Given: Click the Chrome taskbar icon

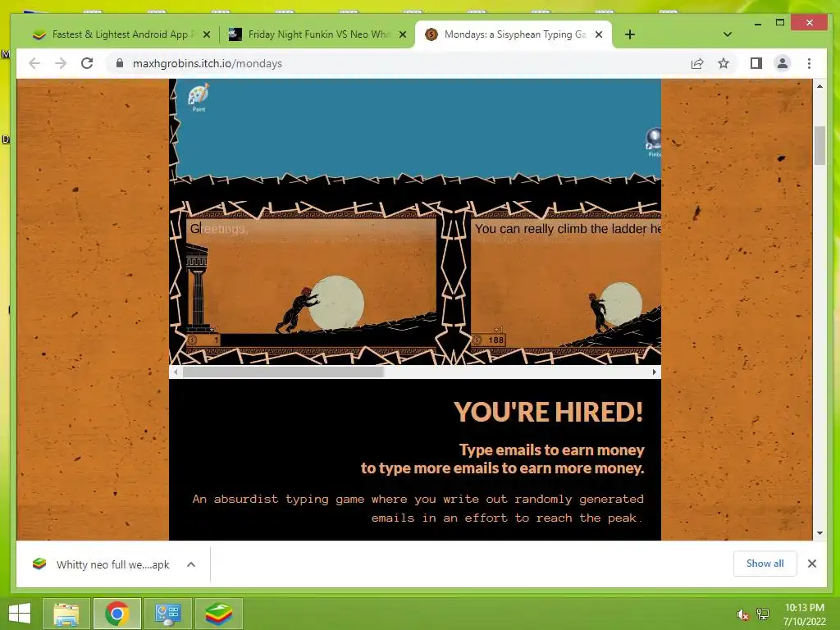Looking at the screenshot, I should (117, 614).
